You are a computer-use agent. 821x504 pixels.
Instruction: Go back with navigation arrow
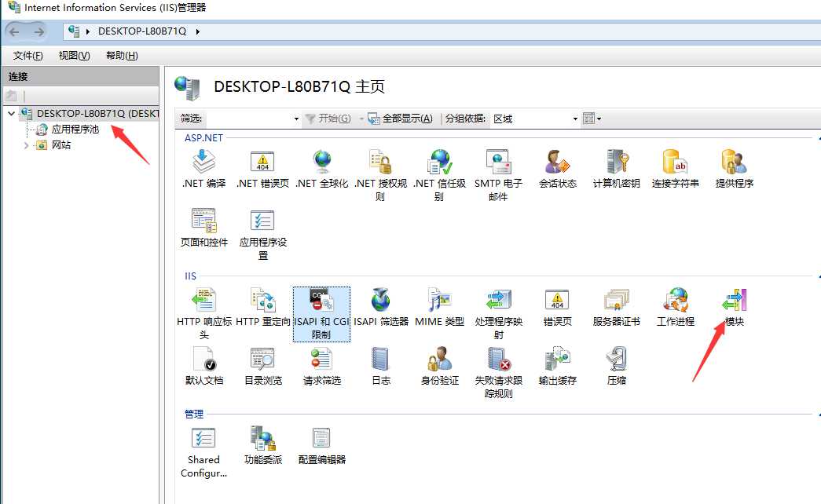tap(15, 32)
